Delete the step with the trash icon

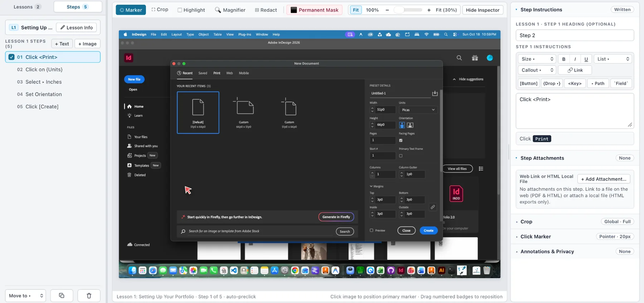click(89, 295)
